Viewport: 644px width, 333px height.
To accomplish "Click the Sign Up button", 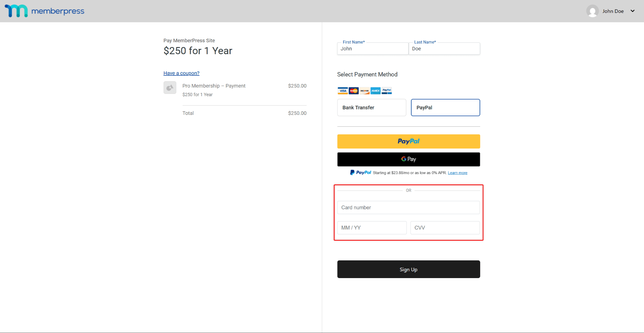I will point(408,269).
